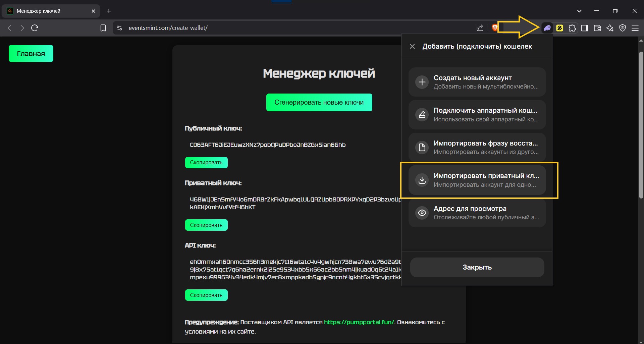This screenshot has height=344, width=644.
Task: Reload the page
Action: pyautogui.click(x=35, y=28)
